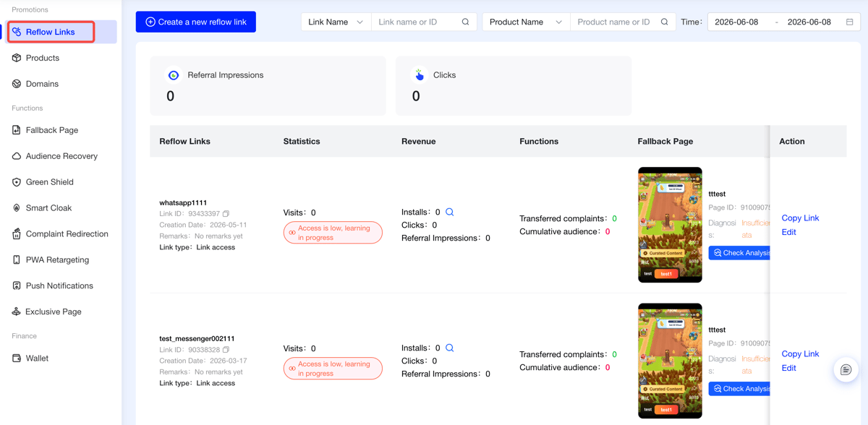Select the whatsapp1111 link name
868x425 pixels.
click(x=183, y=202)
